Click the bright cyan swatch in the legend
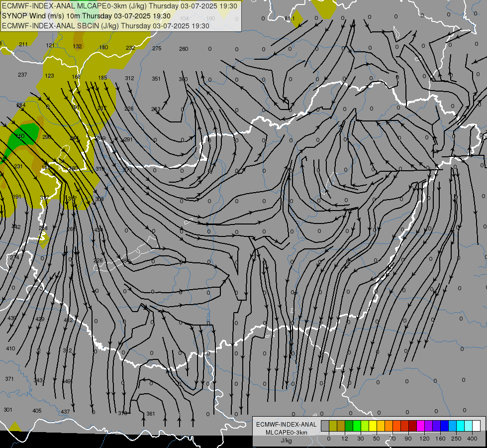The width and height of the screenshot is (487, 448). (x=461, y=426)
